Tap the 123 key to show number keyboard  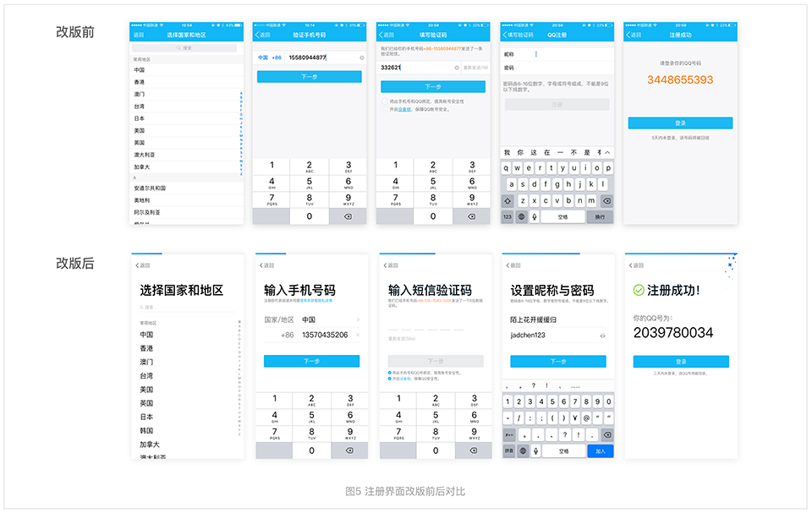click(506, 215)
